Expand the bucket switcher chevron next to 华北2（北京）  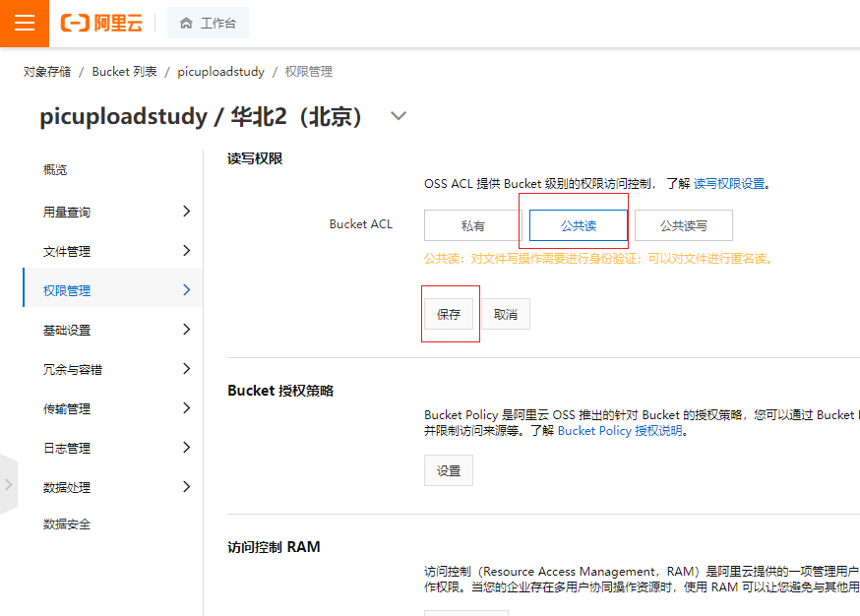coord(399,116)
